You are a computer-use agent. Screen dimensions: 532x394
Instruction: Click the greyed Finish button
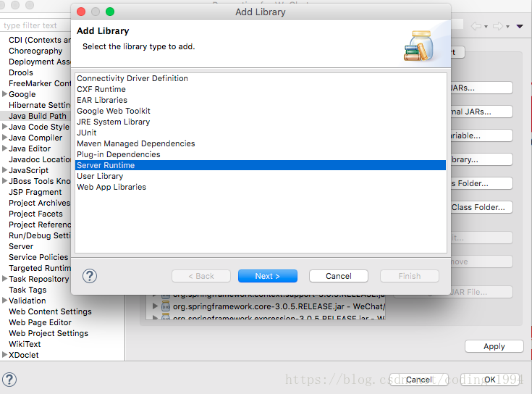point(410,276)
